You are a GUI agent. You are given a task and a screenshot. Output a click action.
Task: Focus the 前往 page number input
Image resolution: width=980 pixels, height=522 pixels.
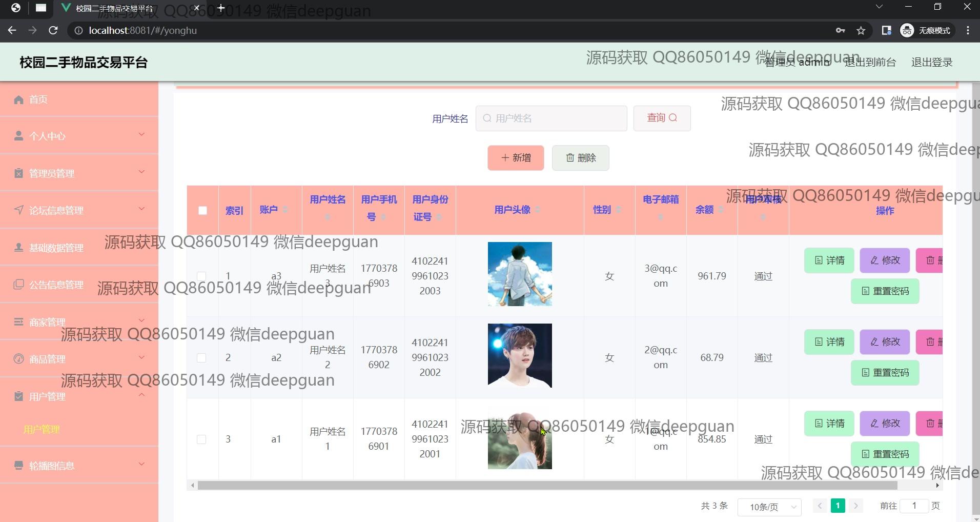(914, 506)
